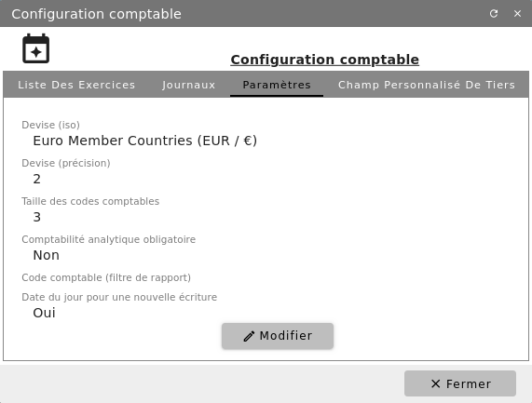Click the refresh icon in title bar
The width and height of the screenshot is (532, 403).
[x=494, y=14]
